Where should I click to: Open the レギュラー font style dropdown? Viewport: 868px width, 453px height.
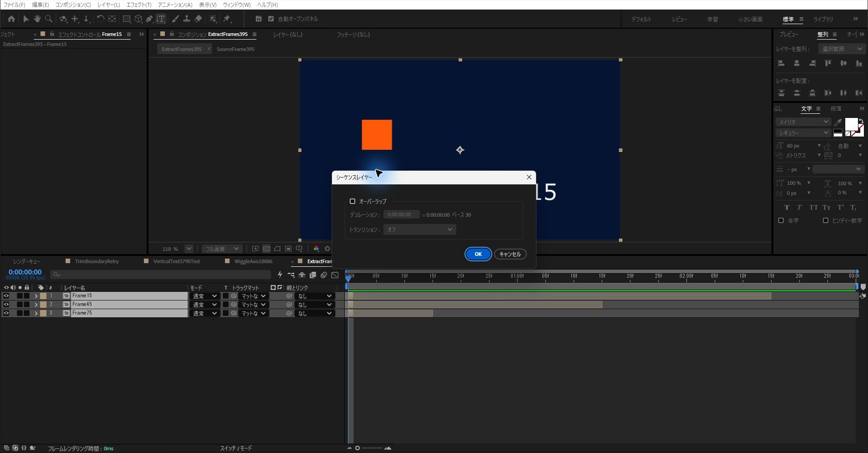point(803,133)
